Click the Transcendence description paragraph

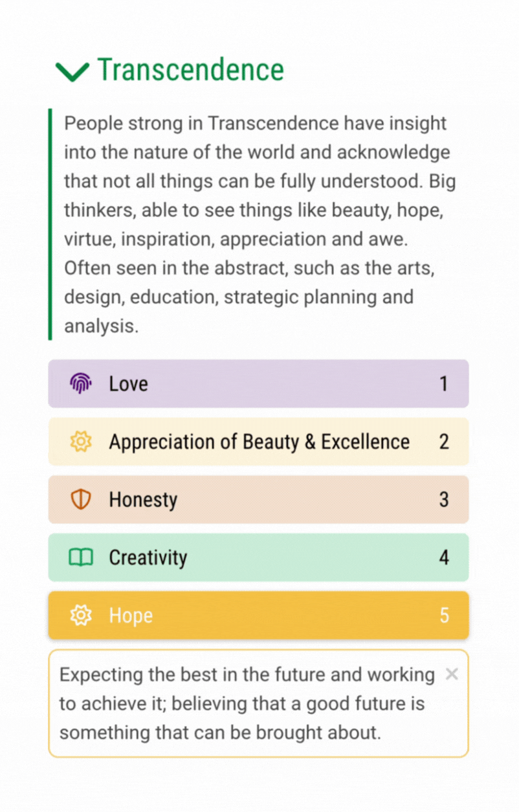tap(259, 224)
